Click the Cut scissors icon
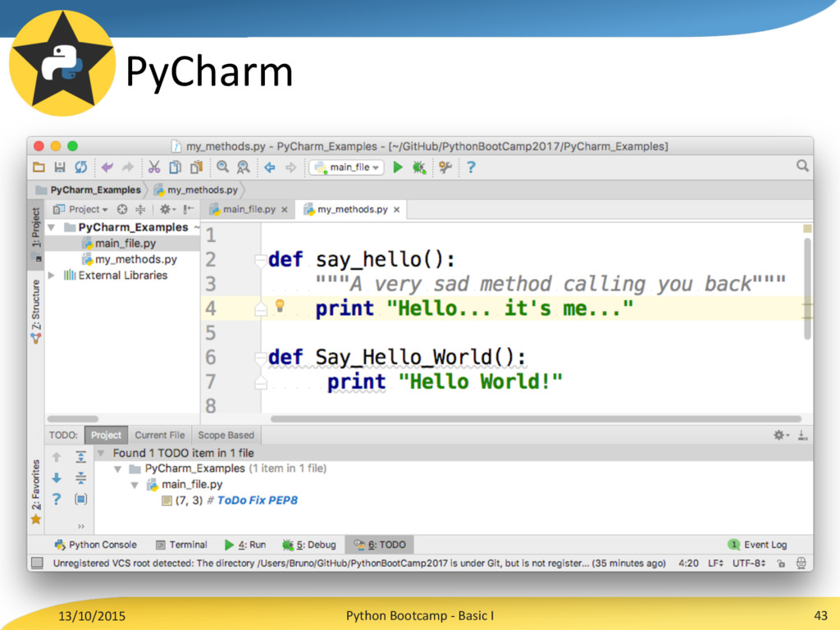 tap(154, 167)
